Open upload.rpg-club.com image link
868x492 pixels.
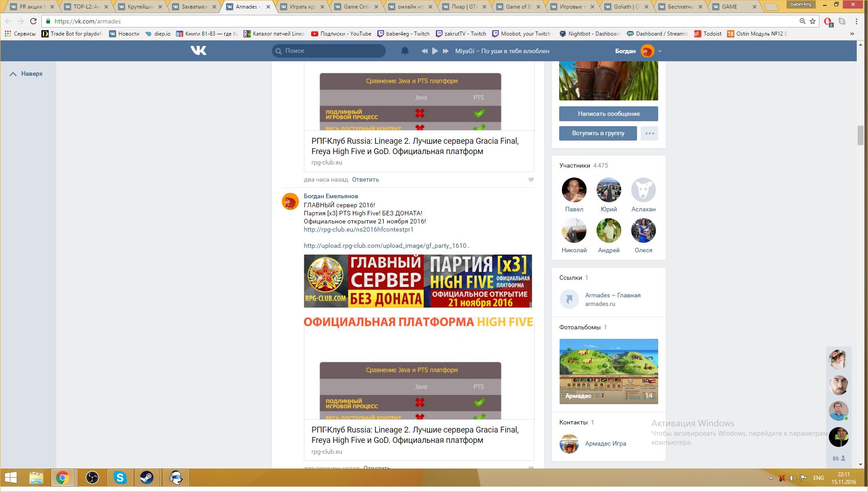click(387, 246)
